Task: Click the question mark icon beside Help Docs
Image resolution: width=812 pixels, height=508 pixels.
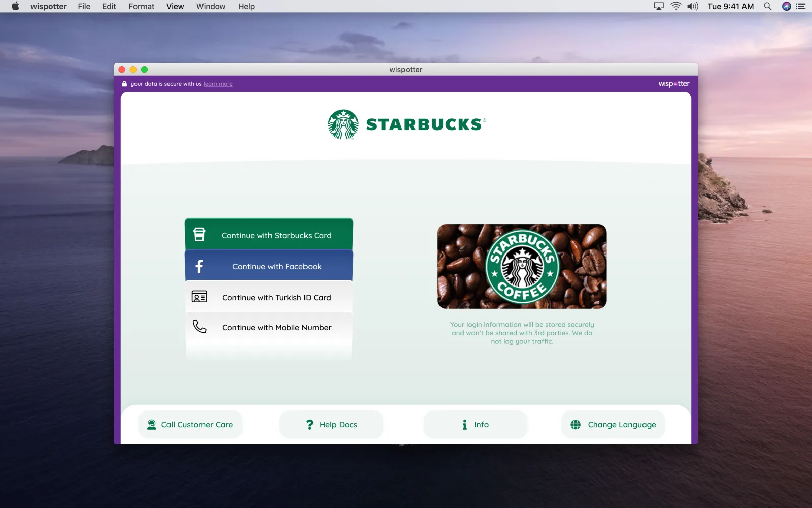Action: coord(310,425)
